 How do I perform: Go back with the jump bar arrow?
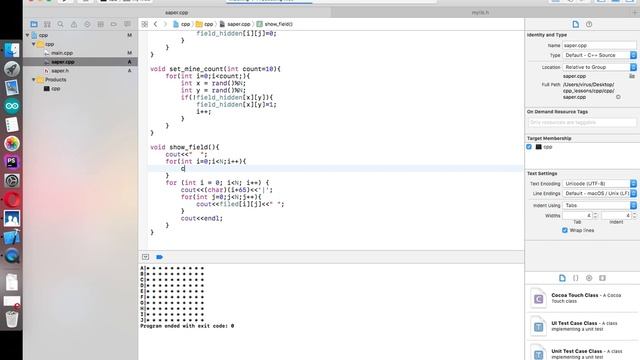click(x=156, y=24)
